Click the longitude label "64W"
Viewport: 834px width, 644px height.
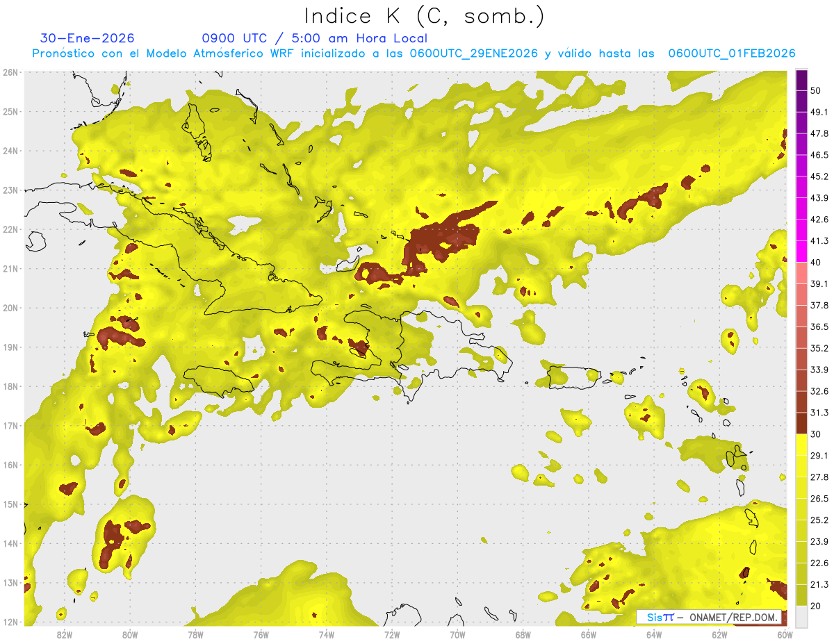tap(653, 635)
